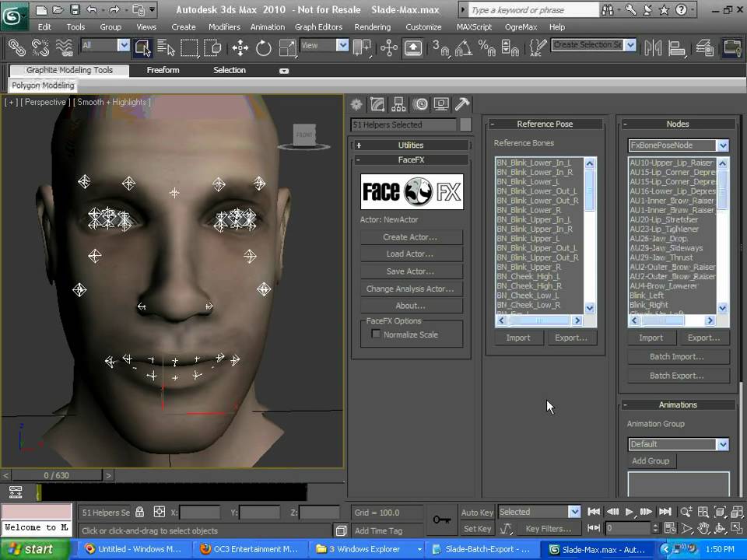Click the Create Actor button
747x560 pixels.
(411, 237)
